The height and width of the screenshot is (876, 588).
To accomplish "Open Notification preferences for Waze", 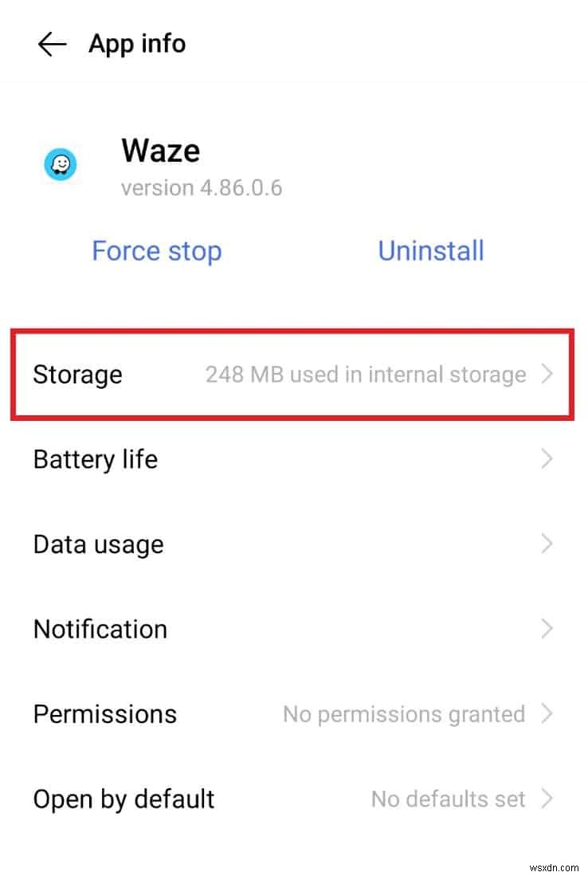I will coord(100,629).
